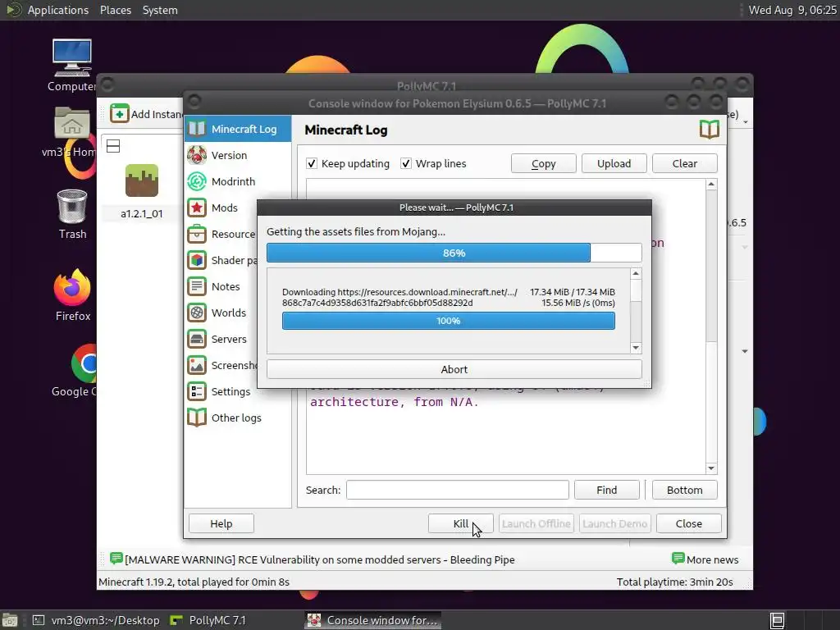Open the Trash desktop icon
This screenshot has height=630, width=840.
click(x=72, y=206)
